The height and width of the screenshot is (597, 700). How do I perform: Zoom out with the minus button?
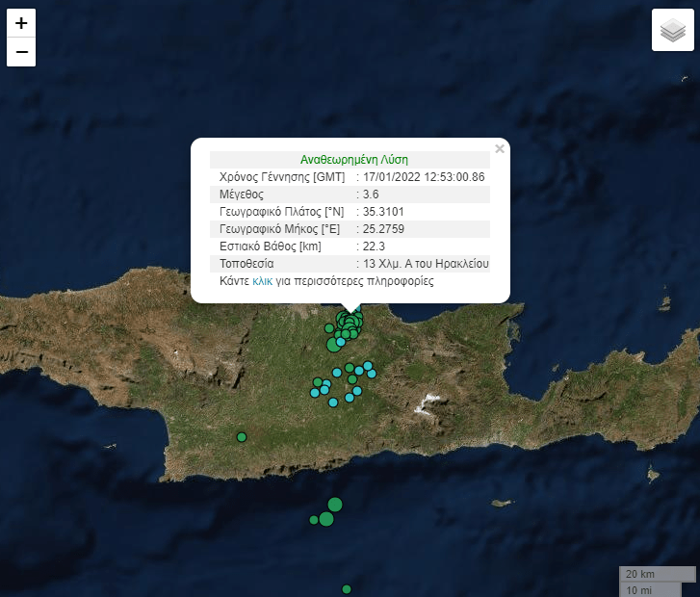(21, 52)
